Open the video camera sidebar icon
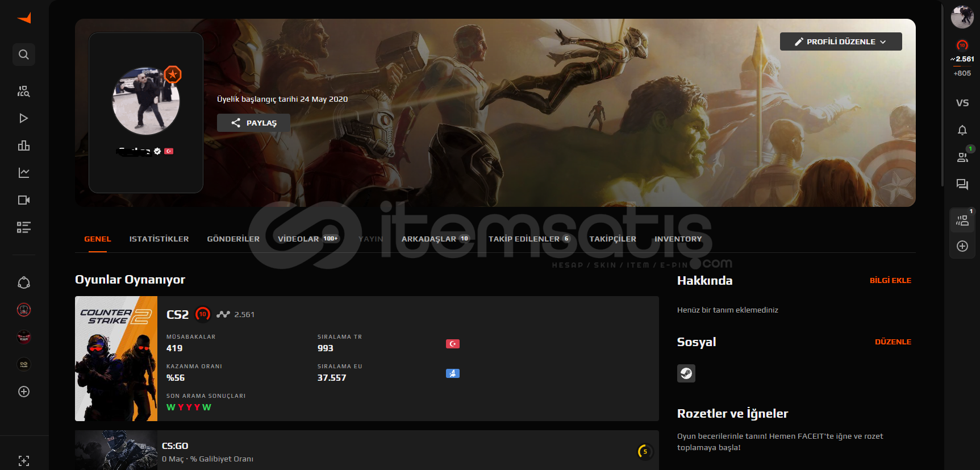 point(24,200)
